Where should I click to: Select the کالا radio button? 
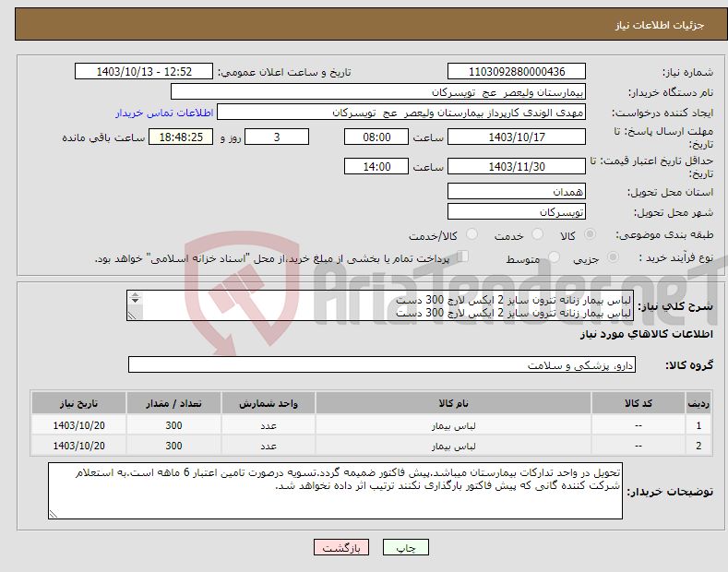tap(590, 234)
